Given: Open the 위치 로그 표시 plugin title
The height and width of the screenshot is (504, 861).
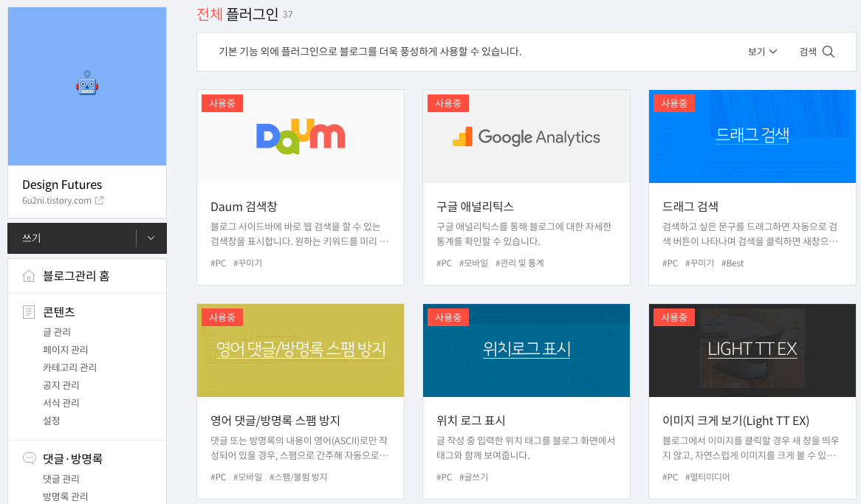Looking at the screenshot, I should tap(470, 421).
